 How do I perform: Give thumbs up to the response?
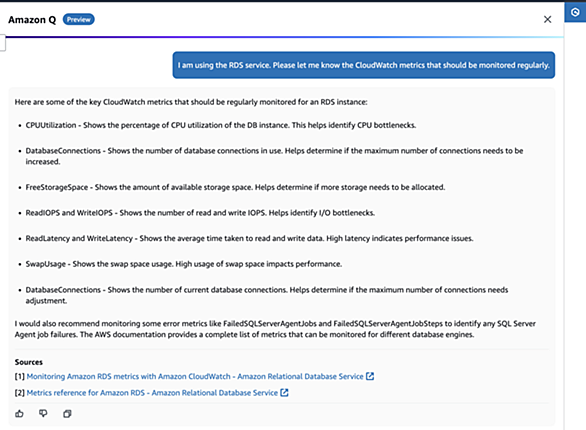(x=19, y=414)
